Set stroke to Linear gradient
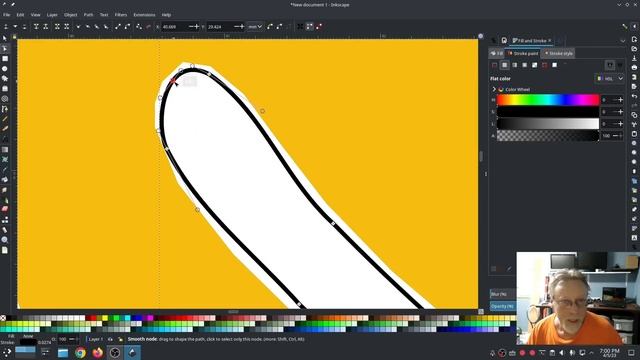Viewport: 640px width, 360px height. point(515,65)
